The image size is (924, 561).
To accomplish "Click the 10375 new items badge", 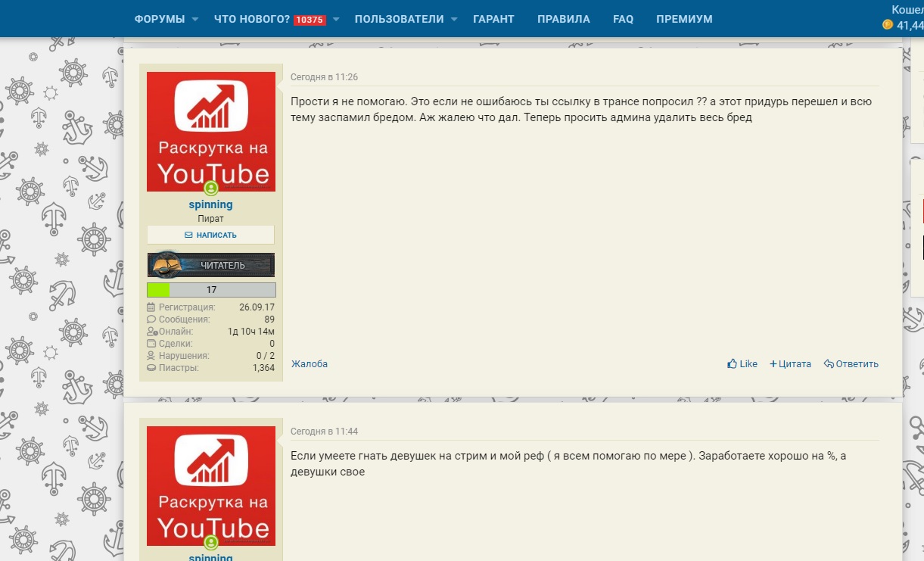I will click(310, 20).
